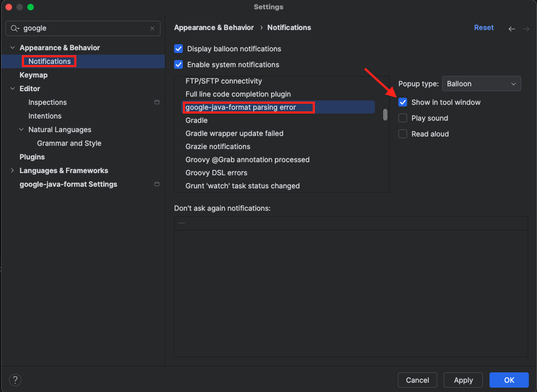This screenshot has height=392, width=537.
Task: Click the icon beside google-java-format Settings
Action: click(157, 184)
